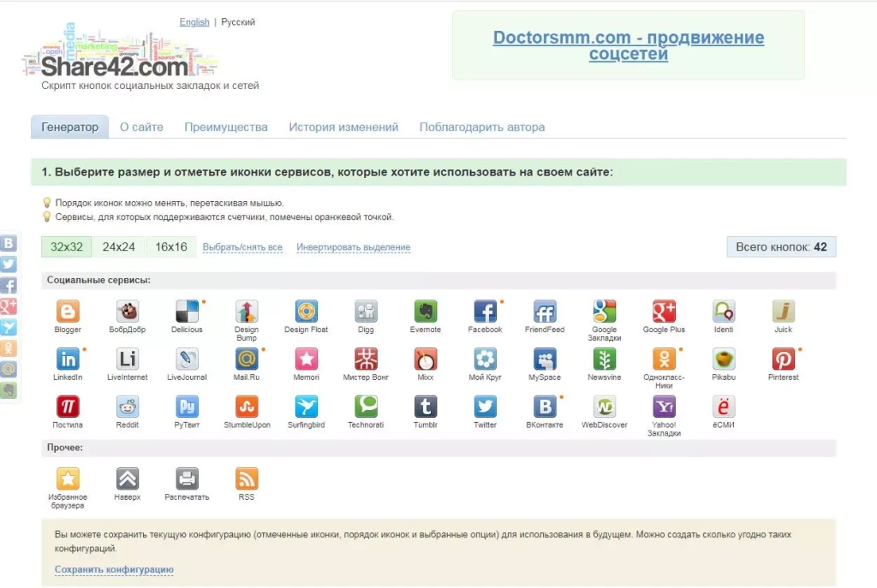Select the RSS feed icon
This screenshot has height=588, width=877.
coord(247,478)
